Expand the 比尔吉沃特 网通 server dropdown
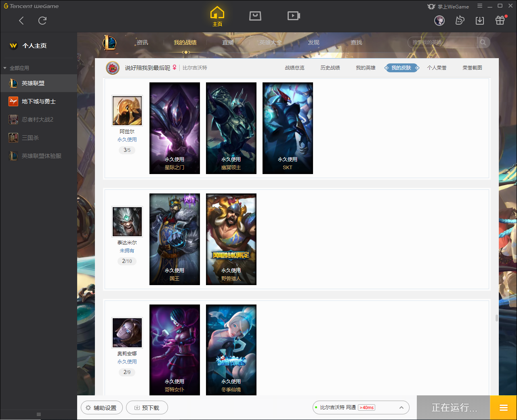The height and width of the screenshot is (420, 517). tap(361, 407)
